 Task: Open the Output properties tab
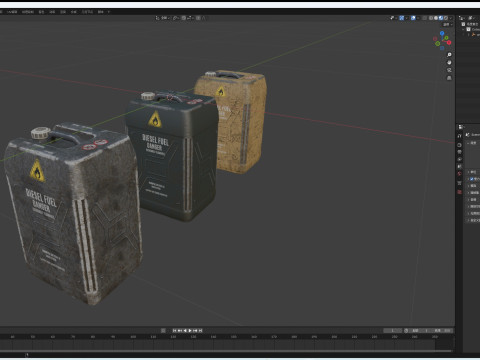(459, 152)
